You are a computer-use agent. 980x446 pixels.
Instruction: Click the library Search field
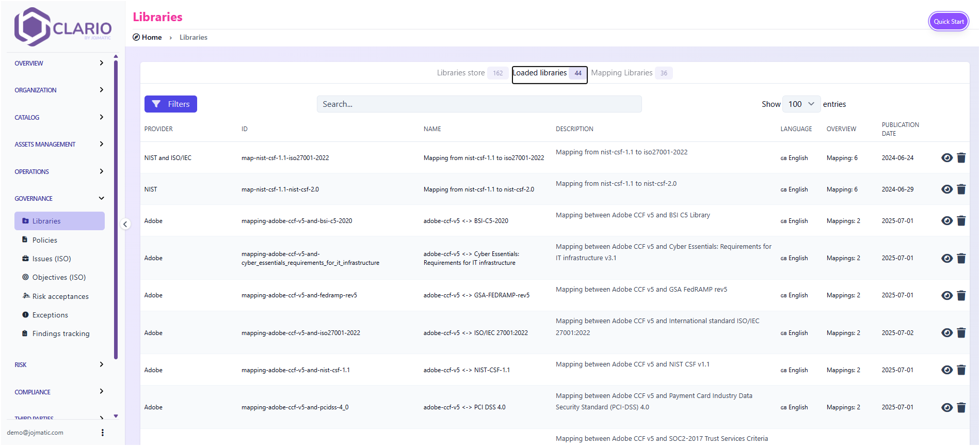tap(479, 104)
